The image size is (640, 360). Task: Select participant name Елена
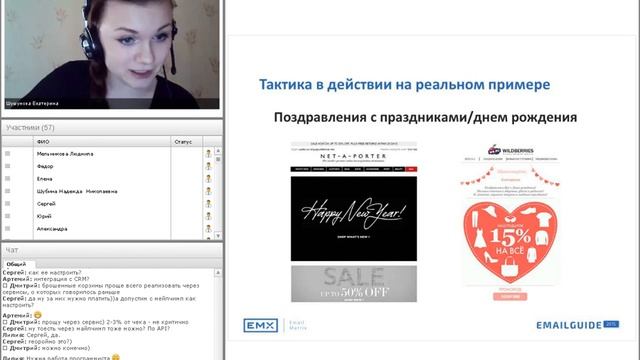coord(44,179)
